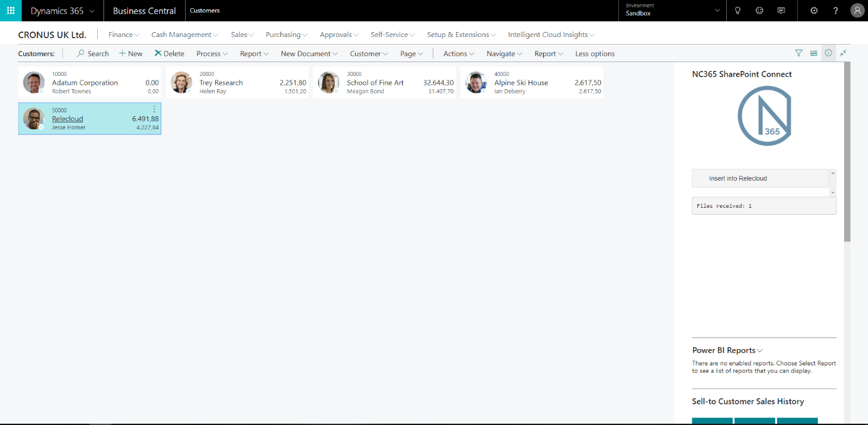Open the New Document dropdown
This screenshot has height=425, width=868.
tap(309, 54)
